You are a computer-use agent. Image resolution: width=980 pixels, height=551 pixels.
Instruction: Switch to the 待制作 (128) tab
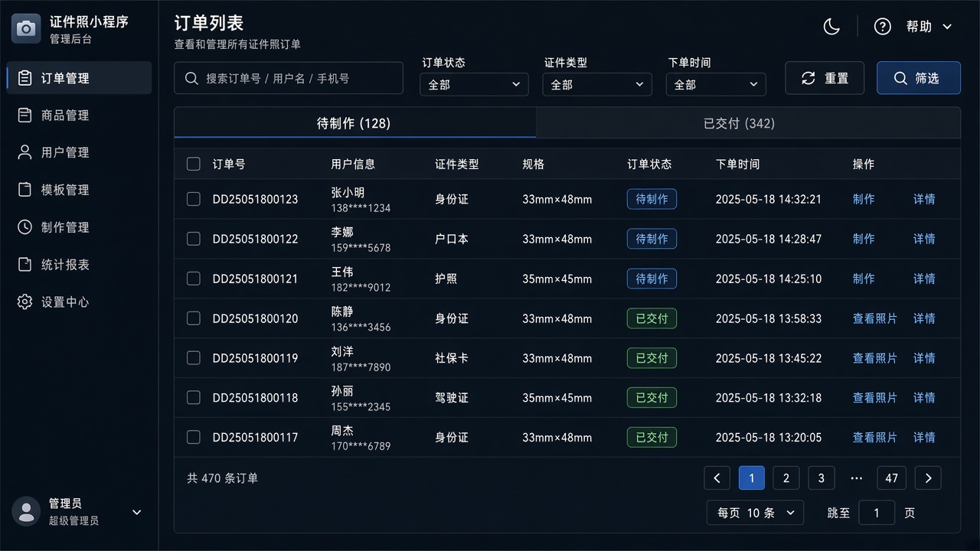point(354,123)
